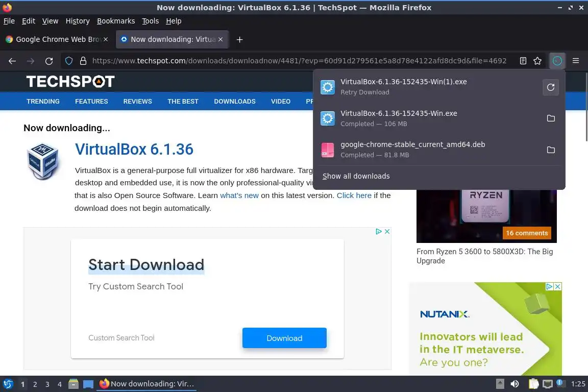This screenshot has width=588, height=392.
Task: Open the tracking protection shield icon
Action: pyautogui.click(x=69, y=61)
